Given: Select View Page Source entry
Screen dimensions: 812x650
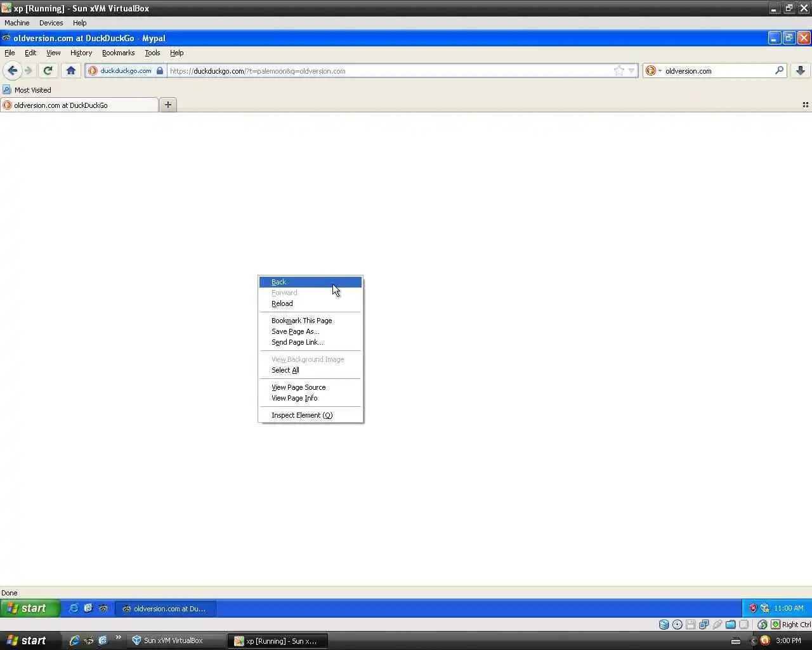Looking at the screenshot, I should (x=310, y=387).
